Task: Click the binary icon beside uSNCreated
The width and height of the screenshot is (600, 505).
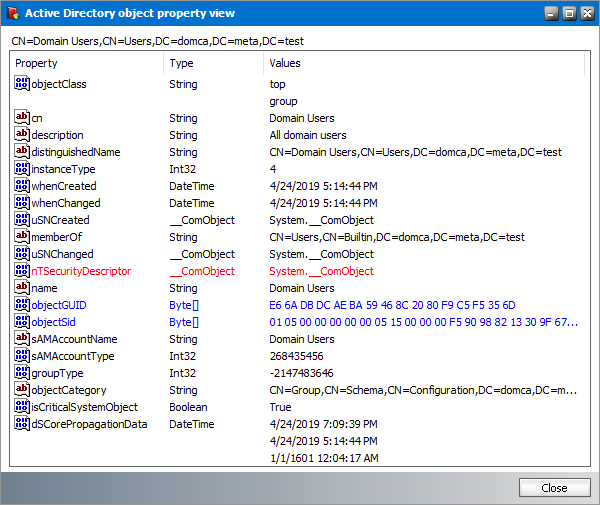Action: 22,220
